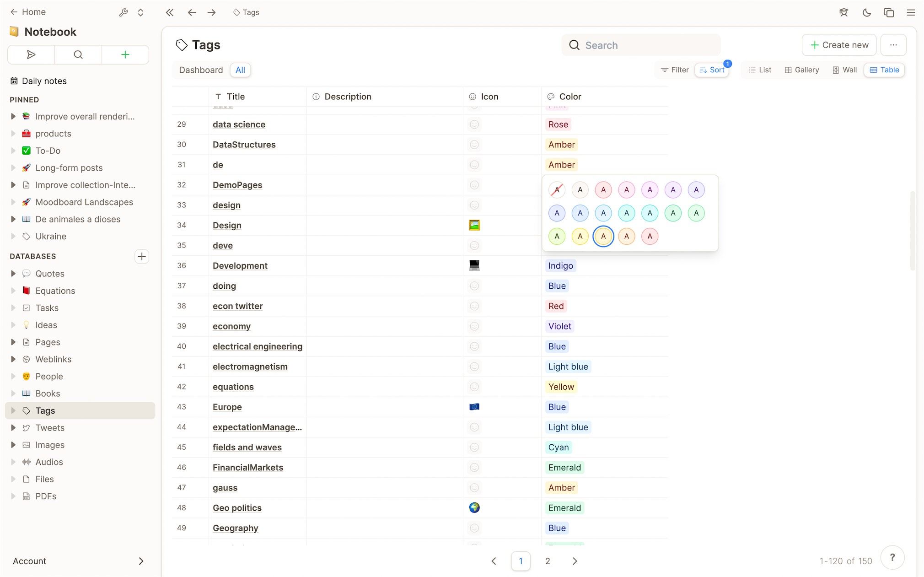Open the search icon in the sidebar
Viewport: 924px width, 577px height.
point(78,54)
